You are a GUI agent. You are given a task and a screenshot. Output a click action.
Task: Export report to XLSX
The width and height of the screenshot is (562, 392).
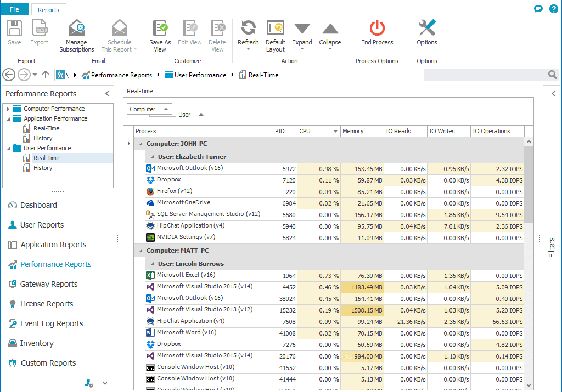click(39, 32)
